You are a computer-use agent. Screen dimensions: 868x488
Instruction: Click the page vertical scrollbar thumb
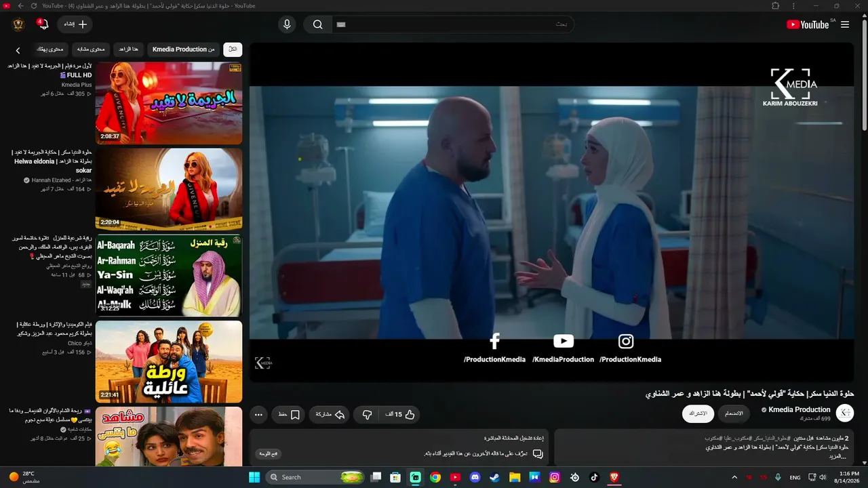(864, 75)
